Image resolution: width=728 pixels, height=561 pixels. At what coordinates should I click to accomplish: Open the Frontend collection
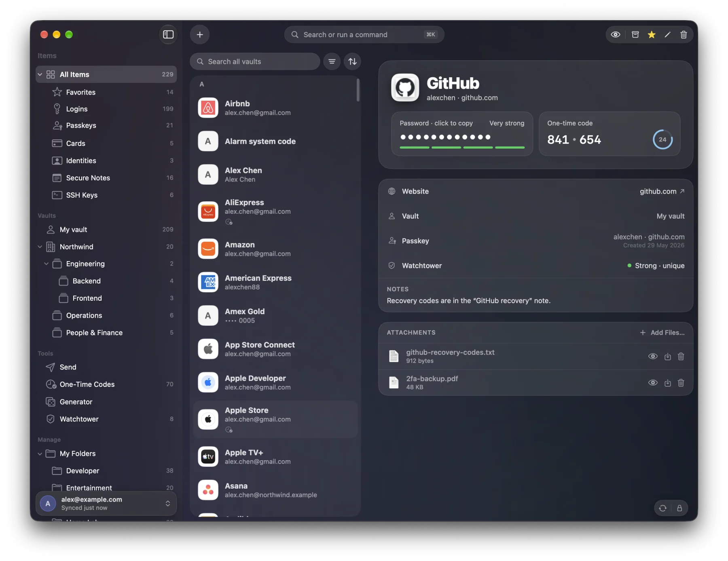[x=106, y=298]
